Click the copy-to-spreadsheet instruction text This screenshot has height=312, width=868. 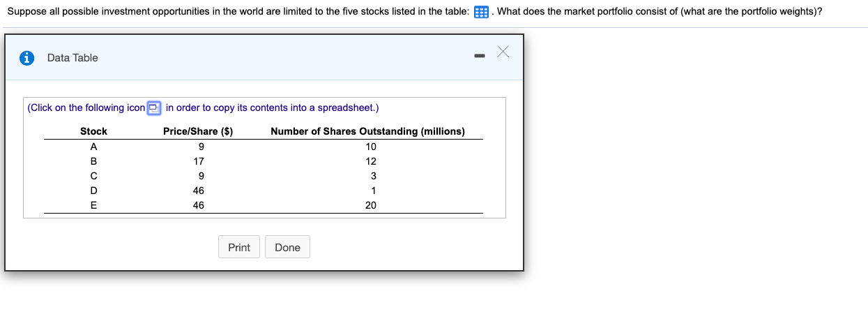203,107
